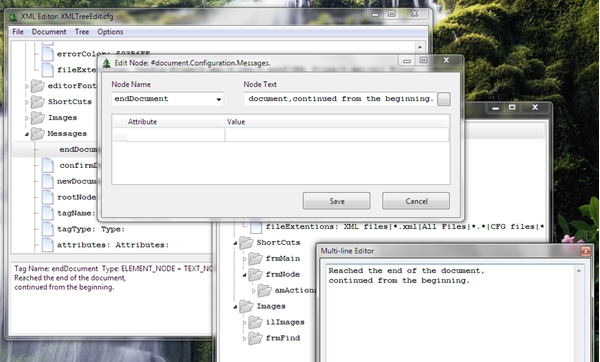Image resolution: width=600 pixels, height=362 pixels.
Task: Close the Multi-line Editor window
Action: [585, 251]
